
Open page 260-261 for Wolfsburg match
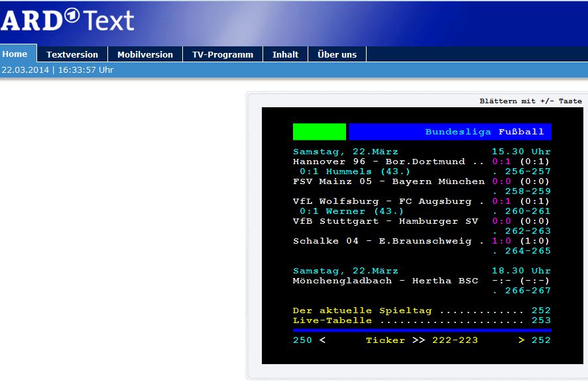click(528, 211)
